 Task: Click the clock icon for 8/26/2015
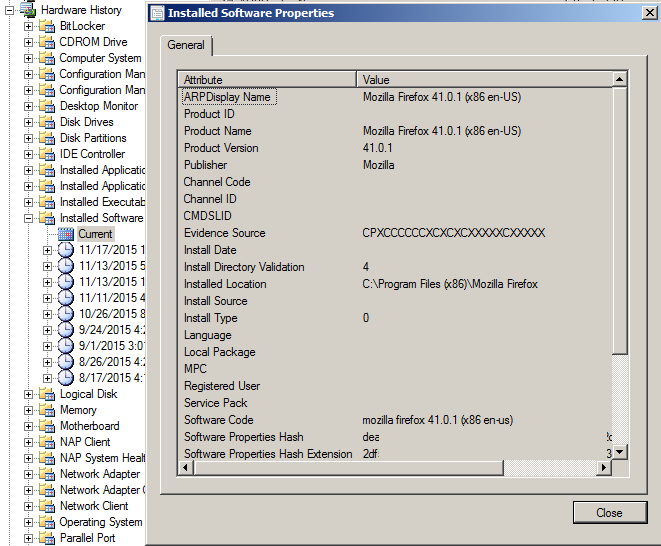pyautogui.click(x=66, y=362)
